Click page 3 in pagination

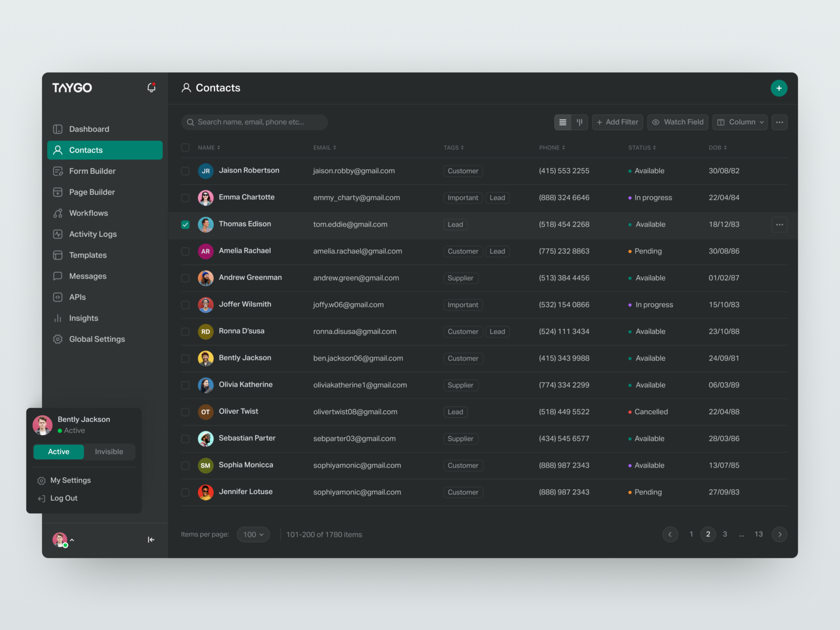point(724,534)
